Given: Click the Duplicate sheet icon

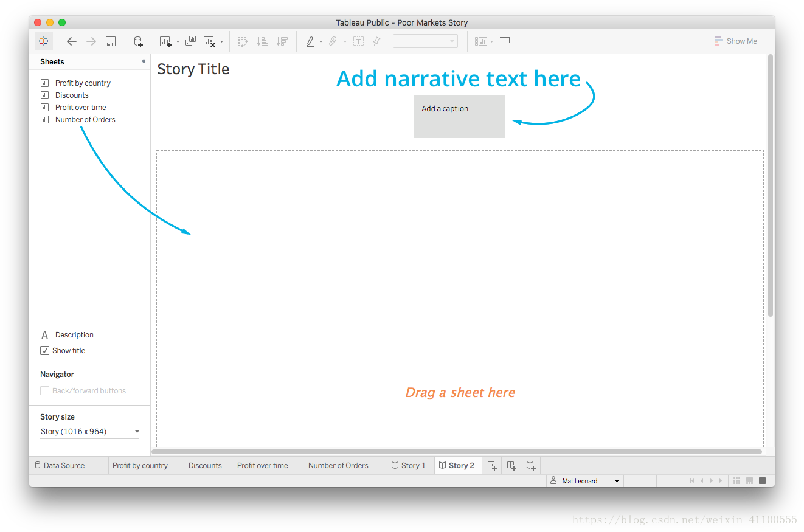Looking at the screenshot, I should pos(190,41).
